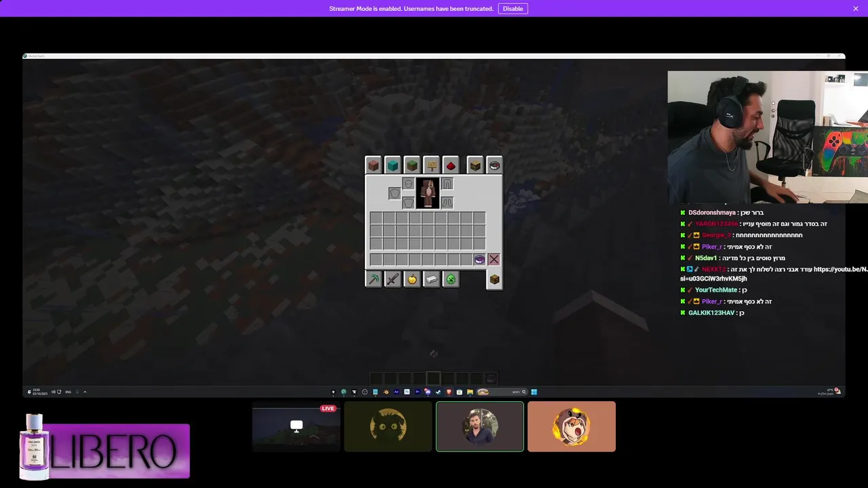Open Discord from the taskbar
Image resolution: width=868 pixels, height=488 pixels.
pyautogui.click(x=428, y=392)
